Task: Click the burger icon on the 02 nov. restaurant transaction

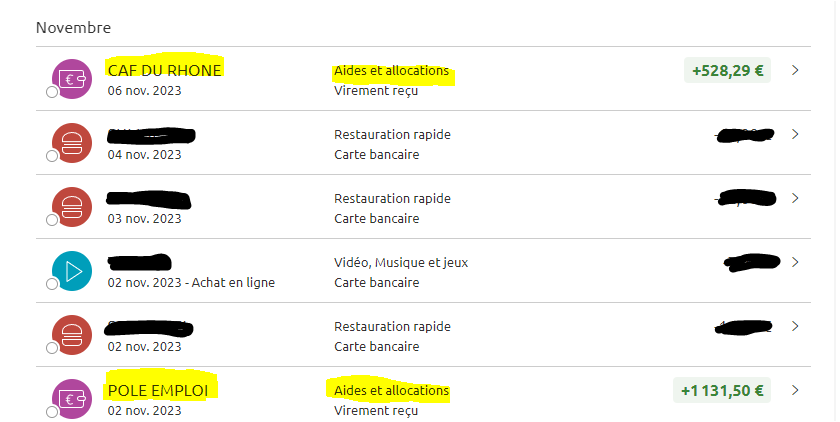Action: (72, 335)
